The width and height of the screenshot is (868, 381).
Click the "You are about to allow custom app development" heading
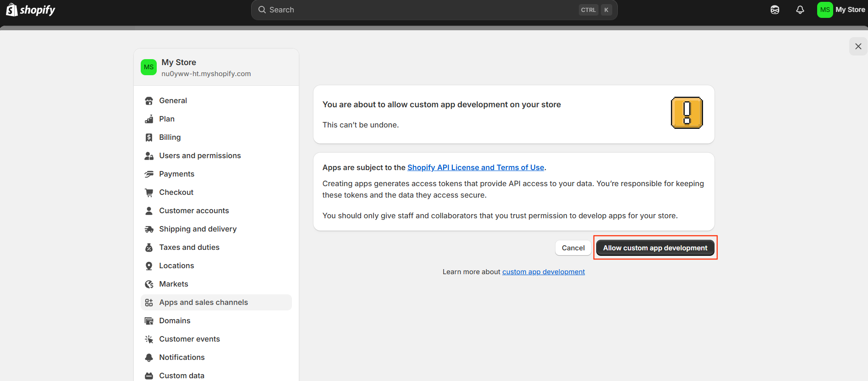click(442, 105)
